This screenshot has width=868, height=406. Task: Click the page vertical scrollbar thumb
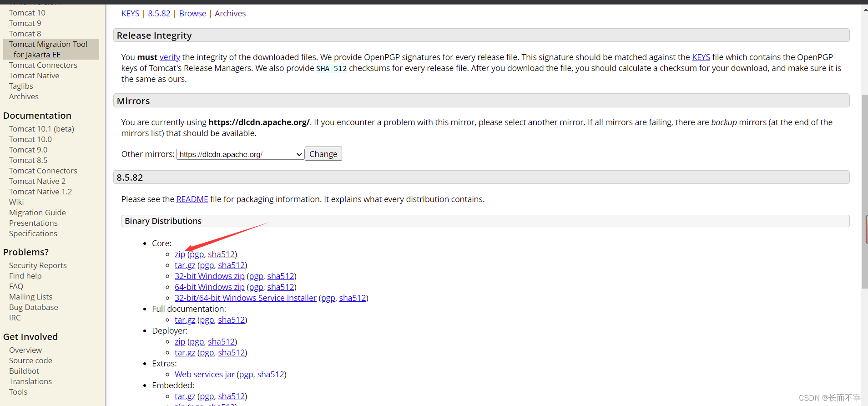[x=864, y=191]
